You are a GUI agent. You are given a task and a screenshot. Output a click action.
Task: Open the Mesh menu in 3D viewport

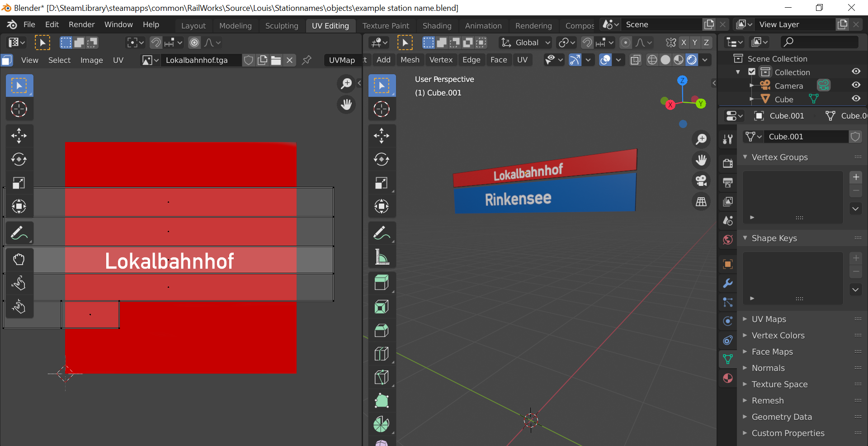pyautogui.click(x=410, y=60)
